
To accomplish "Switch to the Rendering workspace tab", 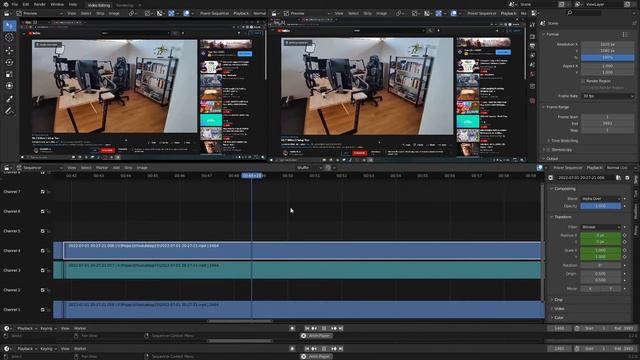I will coord(124,5).
